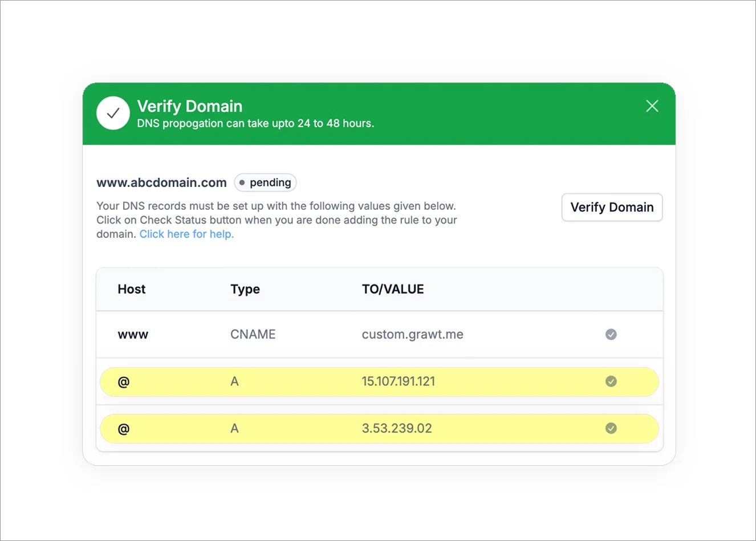Click the CNAME row status check icon
Screen dimensions: 756x541
pos(611,334)
